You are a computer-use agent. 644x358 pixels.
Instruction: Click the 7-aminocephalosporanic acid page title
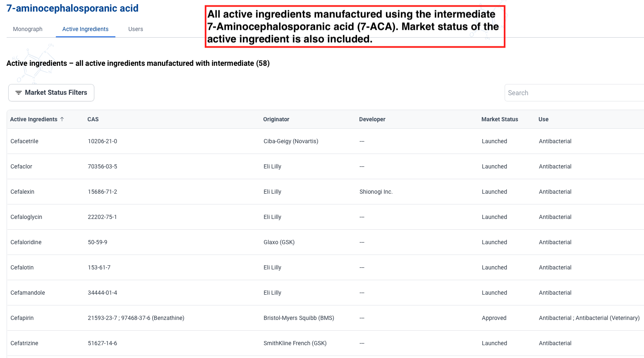[72, 8]
